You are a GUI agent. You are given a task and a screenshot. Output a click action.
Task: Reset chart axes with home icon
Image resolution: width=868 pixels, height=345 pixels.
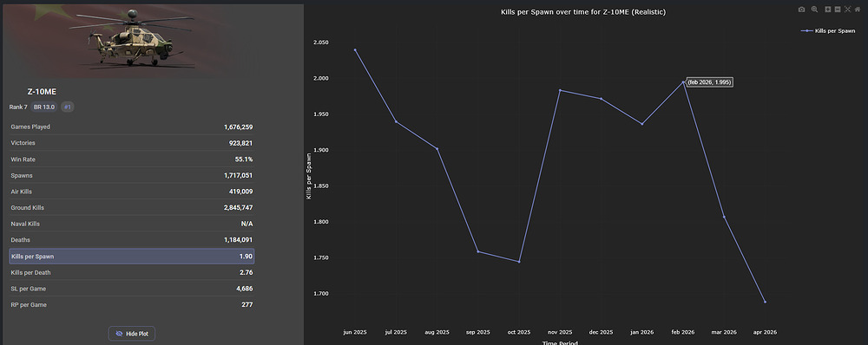tap(858, 10)
